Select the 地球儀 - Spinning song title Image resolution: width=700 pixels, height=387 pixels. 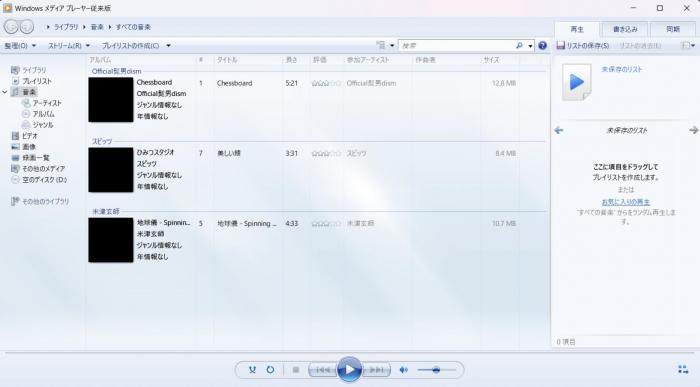(x=246, y=223)
